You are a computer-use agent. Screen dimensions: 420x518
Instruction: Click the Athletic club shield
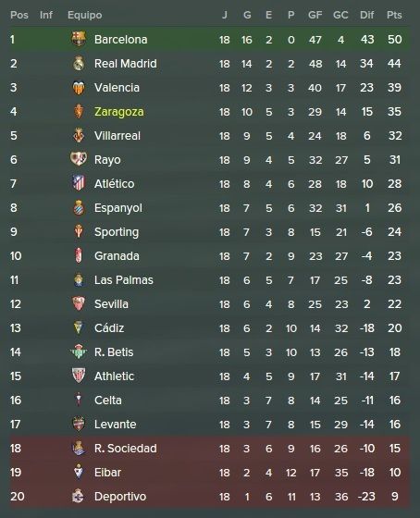(x=79, y=376)
